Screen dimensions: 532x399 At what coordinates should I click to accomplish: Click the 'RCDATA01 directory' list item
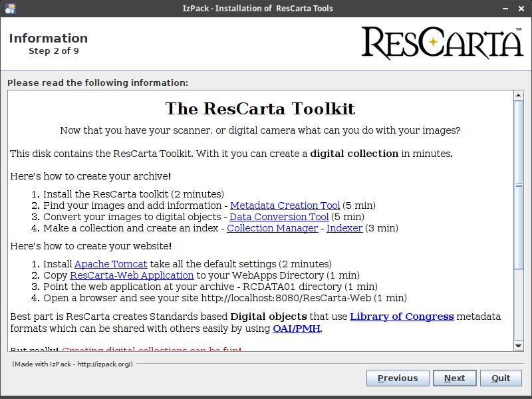[210, 287]
